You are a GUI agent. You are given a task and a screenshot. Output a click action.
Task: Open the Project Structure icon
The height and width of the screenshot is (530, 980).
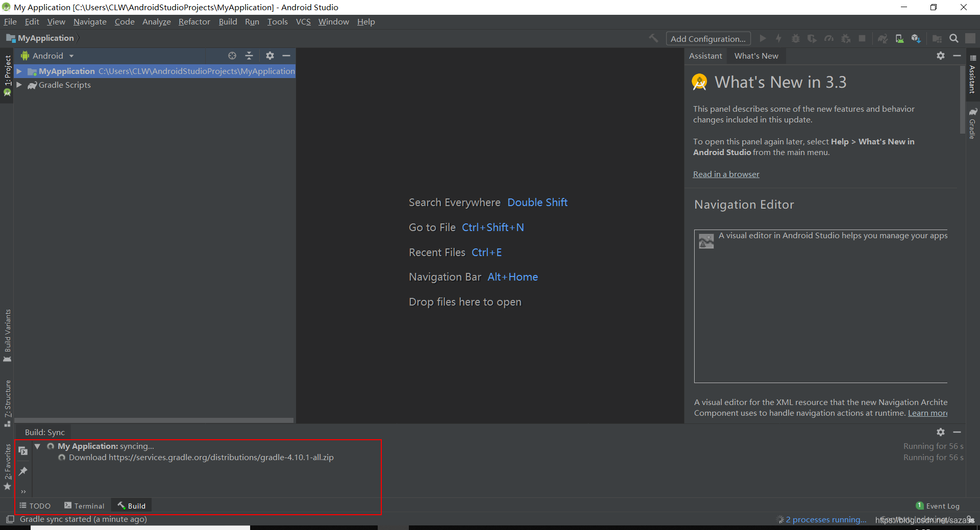937,38
